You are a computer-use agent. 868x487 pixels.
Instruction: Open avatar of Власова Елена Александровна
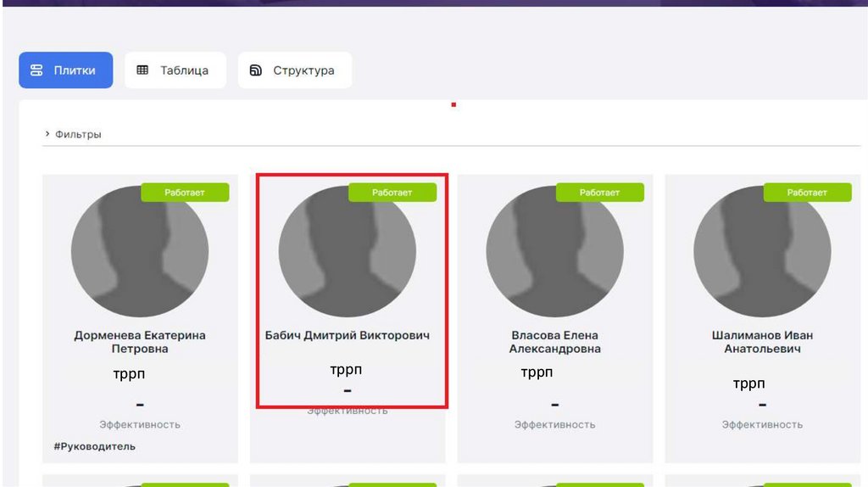(554, 251)
